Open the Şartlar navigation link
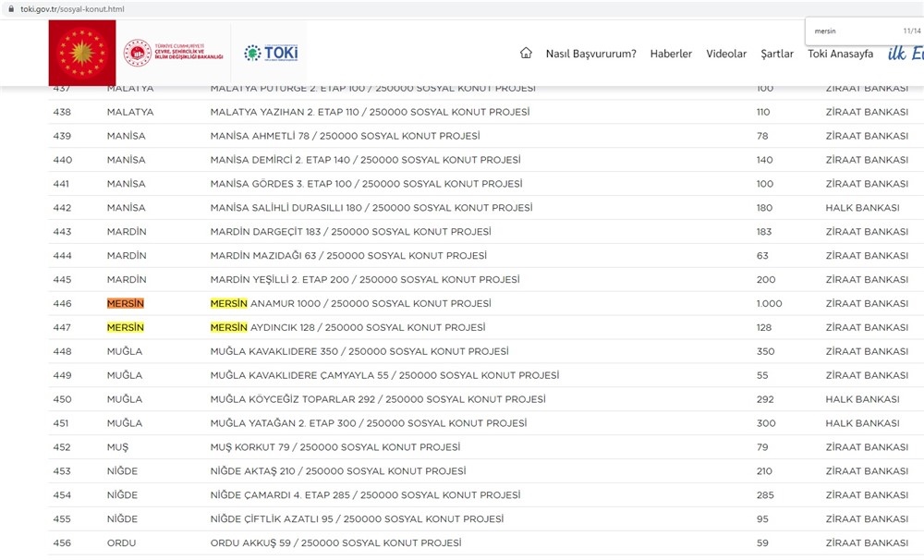This screenshot has height=560, width=924. click(x=777, y=54)
